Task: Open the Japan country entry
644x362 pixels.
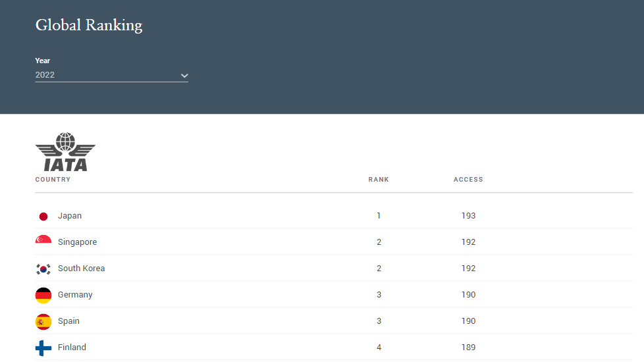Action: click(70, 215)
